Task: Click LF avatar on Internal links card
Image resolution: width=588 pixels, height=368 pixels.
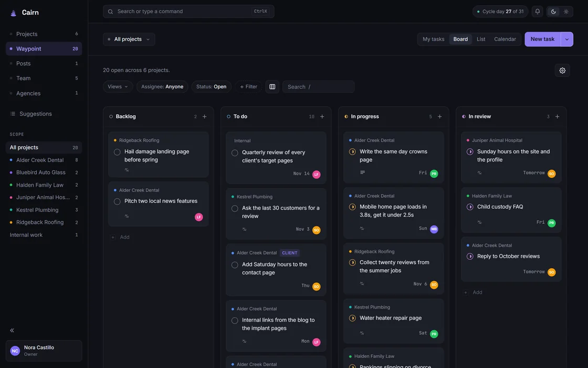Action: pos(317,342)
